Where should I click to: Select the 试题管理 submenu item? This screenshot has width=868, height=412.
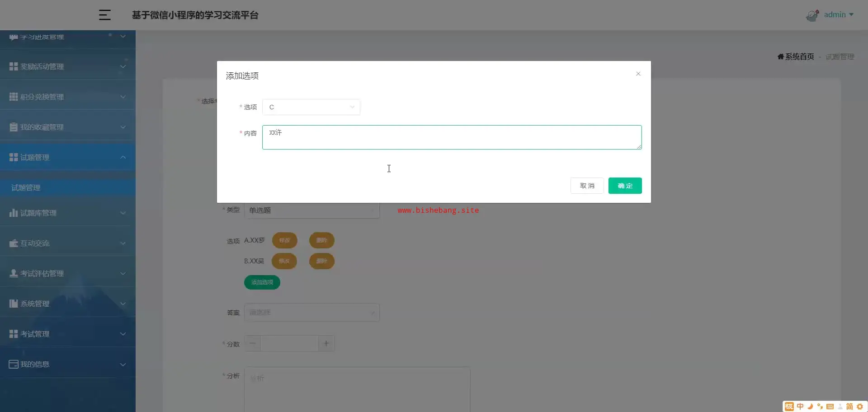pos(68,187)
